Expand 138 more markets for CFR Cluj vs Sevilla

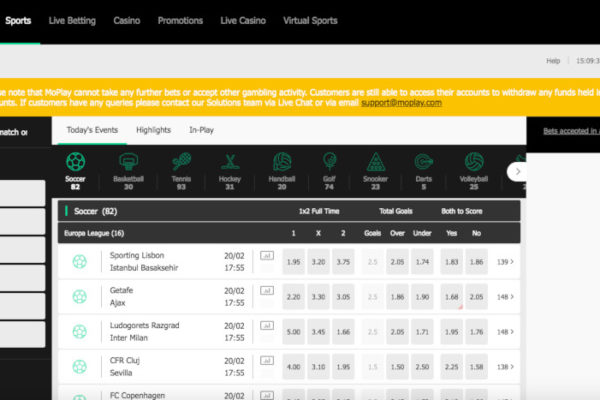[505, 367]
